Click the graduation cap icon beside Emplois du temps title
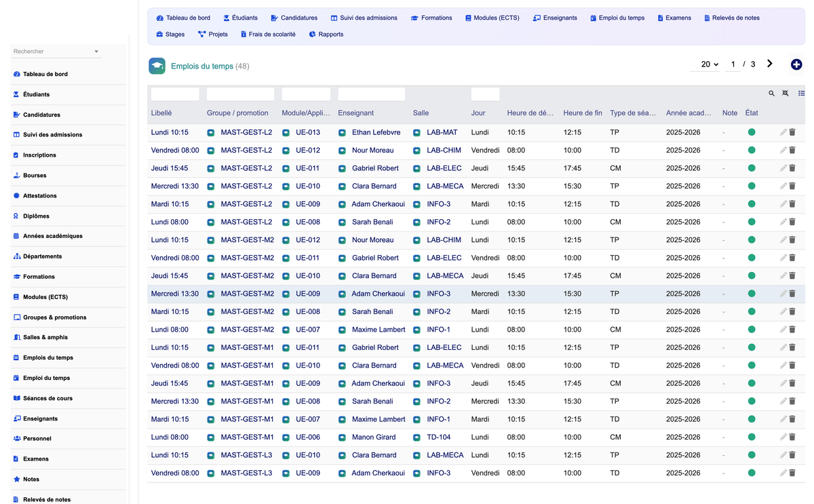The width and height of the screenshot is (814, 504). (x=157, y=66)
